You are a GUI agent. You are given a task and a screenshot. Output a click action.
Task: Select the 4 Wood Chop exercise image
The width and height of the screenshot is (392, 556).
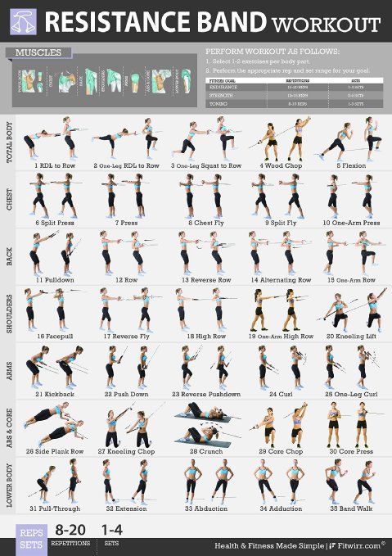281,139
